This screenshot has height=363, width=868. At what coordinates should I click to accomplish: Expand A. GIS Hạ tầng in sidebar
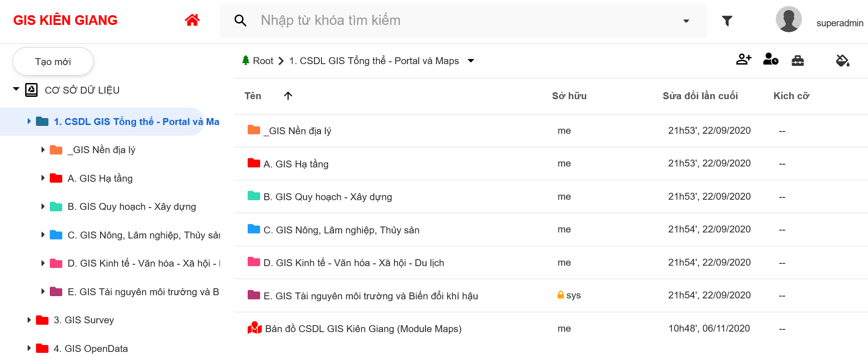(43, 178)
